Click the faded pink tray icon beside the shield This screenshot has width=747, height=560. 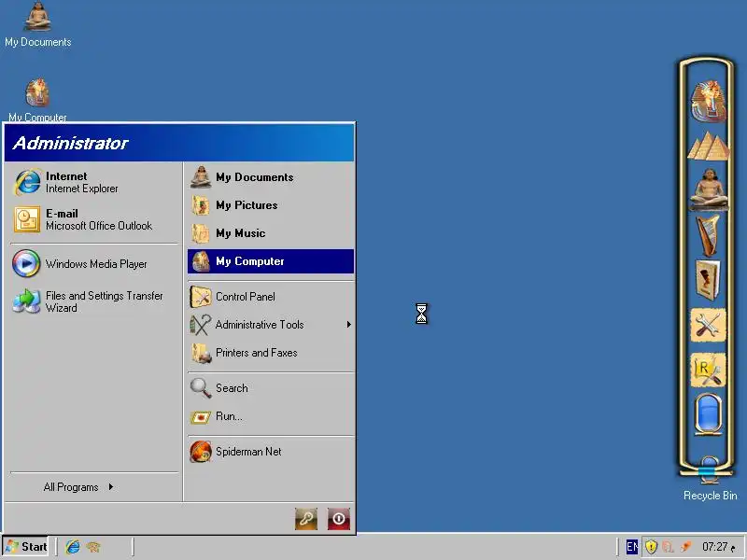pos(669,547)
